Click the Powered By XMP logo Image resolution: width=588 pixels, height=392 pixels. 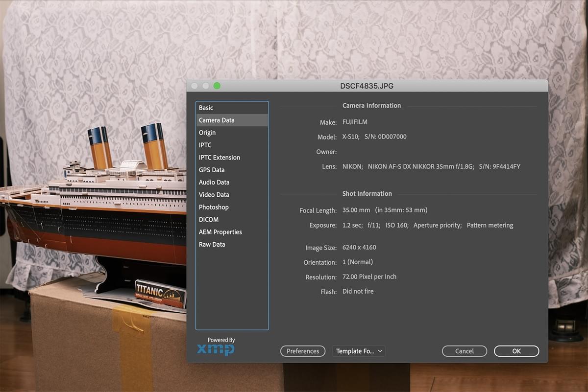pyautogui.click(x=216, y=346)
